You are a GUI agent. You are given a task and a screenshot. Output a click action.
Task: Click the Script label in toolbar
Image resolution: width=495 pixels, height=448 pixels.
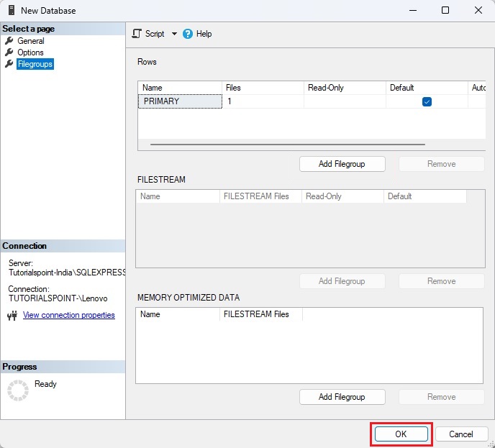[155, 34]
